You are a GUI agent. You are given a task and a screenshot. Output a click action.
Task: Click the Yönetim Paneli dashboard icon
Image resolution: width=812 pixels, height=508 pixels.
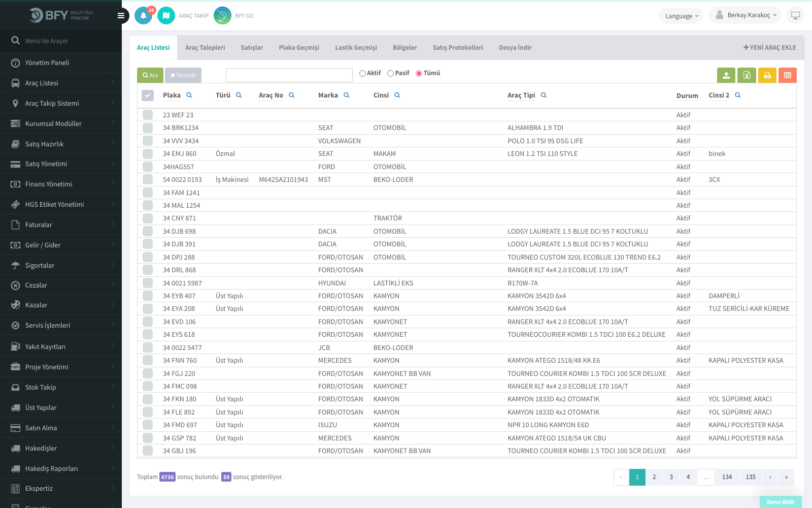click(x=16, y=62)
